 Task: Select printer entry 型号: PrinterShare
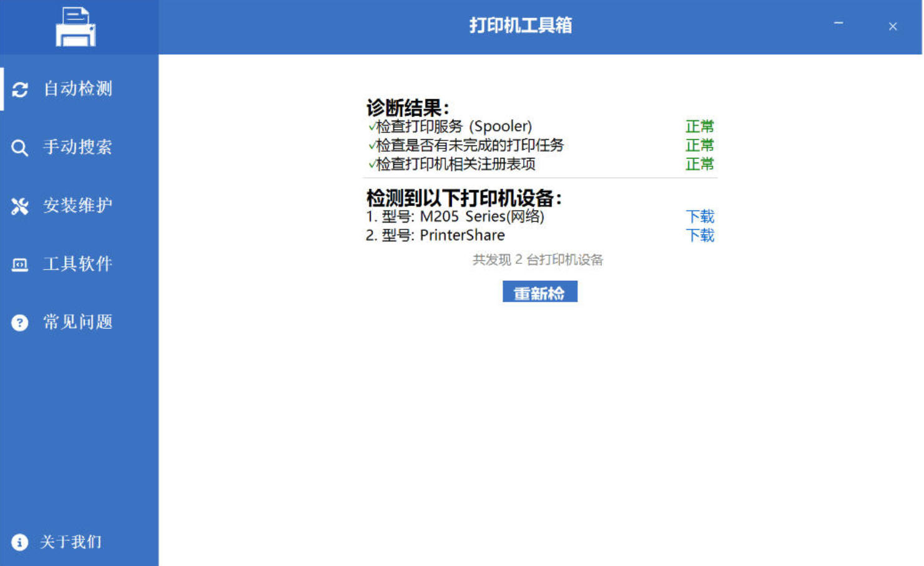[435, 235]
